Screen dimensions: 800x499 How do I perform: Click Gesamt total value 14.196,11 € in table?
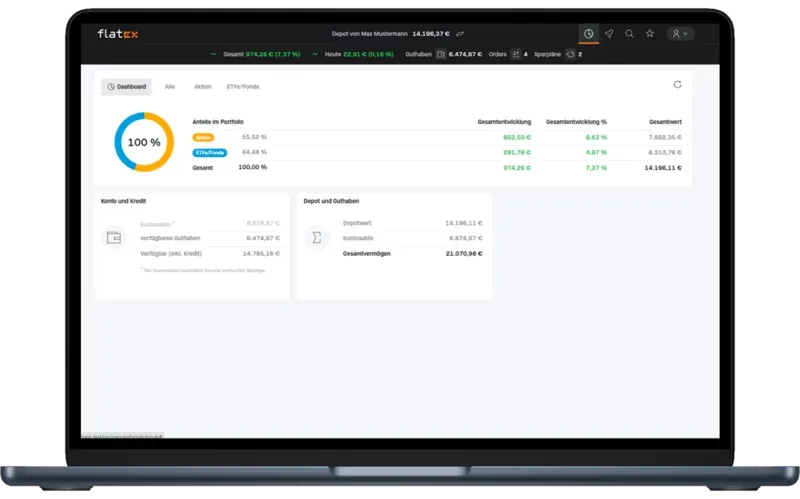[x=663, y=168]
